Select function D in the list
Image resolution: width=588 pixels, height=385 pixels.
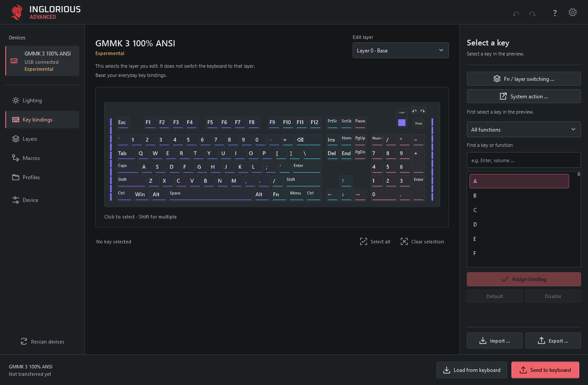[x=519, y=224]
